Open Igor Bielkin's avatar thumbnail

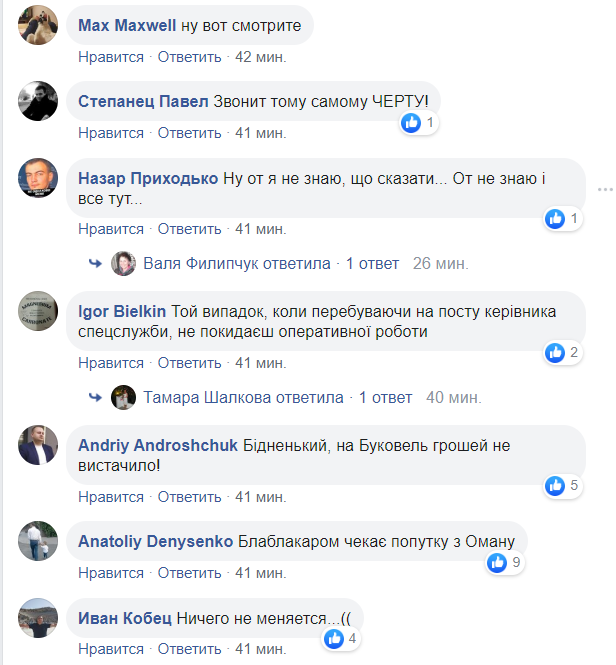[x=38, y=312]
